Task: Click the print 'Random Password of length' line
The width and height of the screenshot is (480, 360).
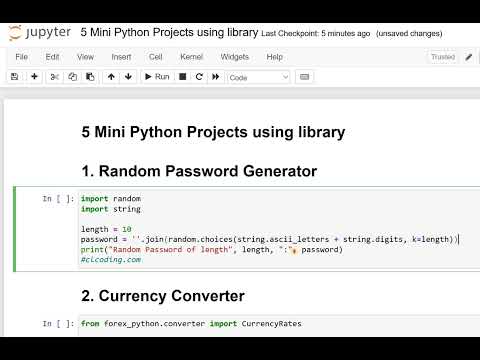Action: (x=212, y=250)
